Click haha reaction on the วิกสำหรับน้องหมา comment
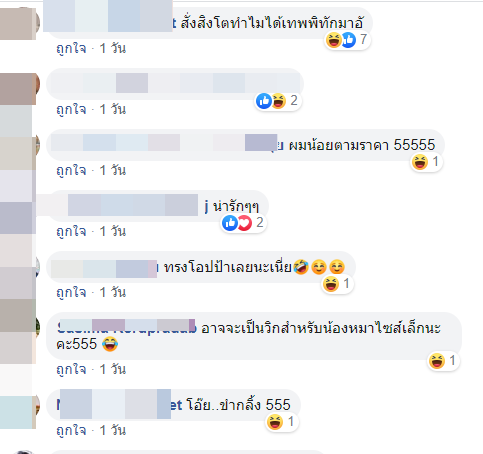The width and height of the screenshot is (483, 454). coord(443,361)
